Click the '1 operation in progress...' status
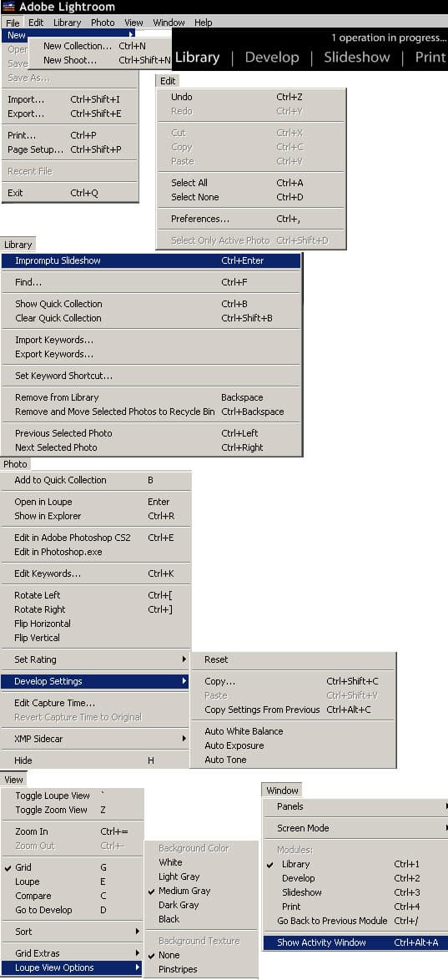 [x=389, y=38]
